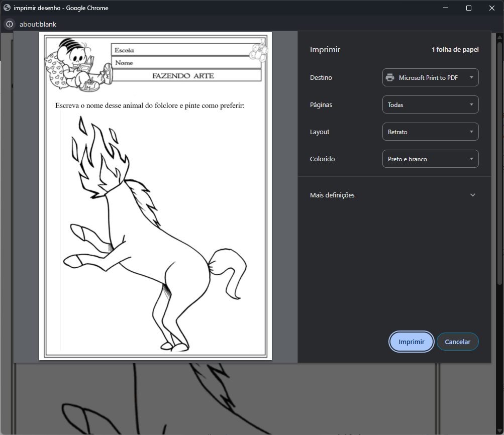Image resolution: width=504 pixels, height=435 pixels.
Task: Click the printer icon in Destino field
Action: 390,77
